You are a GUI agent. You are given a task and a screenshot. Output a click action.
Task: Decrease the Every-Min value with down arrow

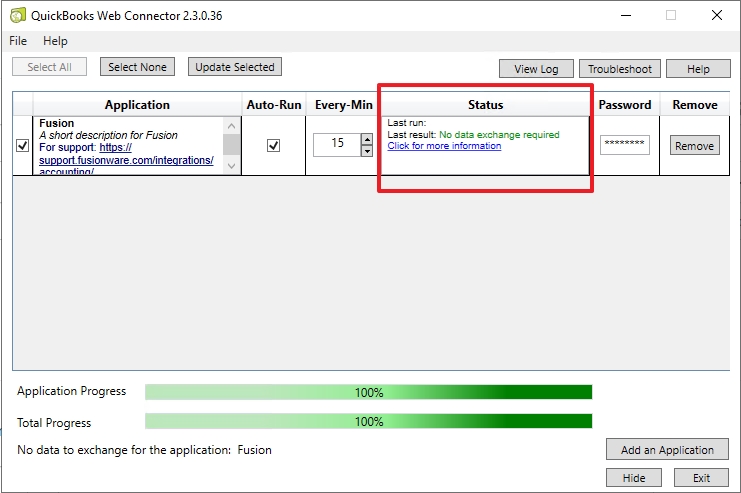pyautogui.click(x=366, y=151)
